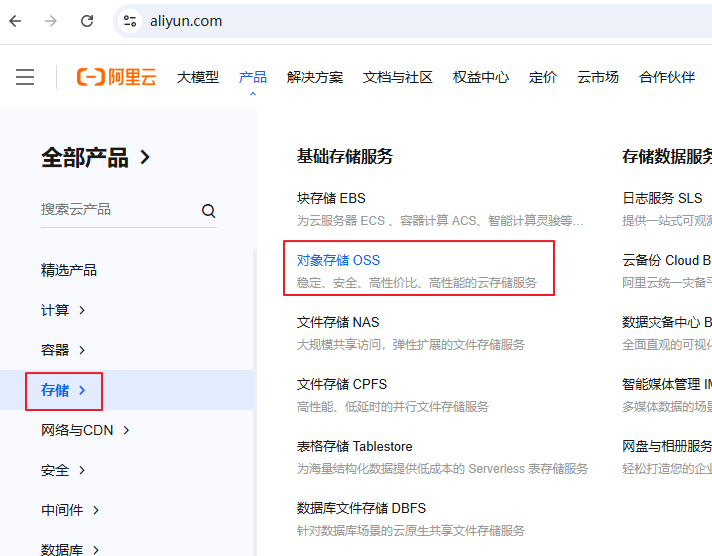Screen dimensions: 712x556
Task: Open 数据灾备中心 product
Action: [x=667, y=322]
